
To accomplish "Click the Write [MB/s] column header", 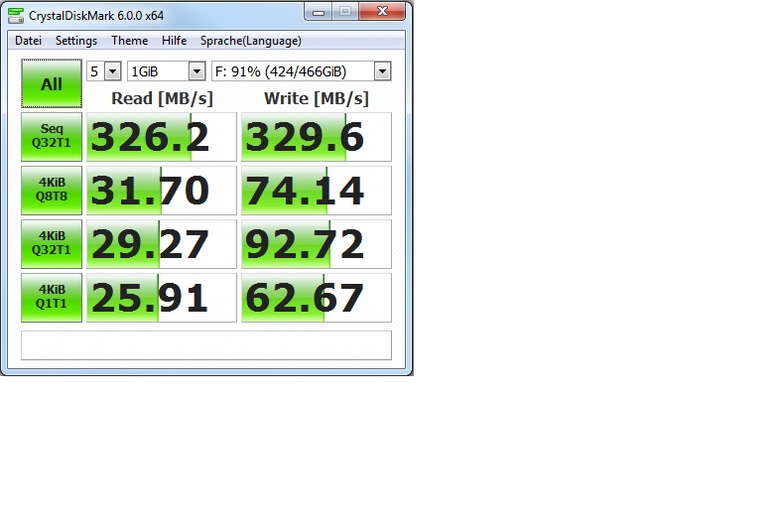I will click(x=317, y=98).
